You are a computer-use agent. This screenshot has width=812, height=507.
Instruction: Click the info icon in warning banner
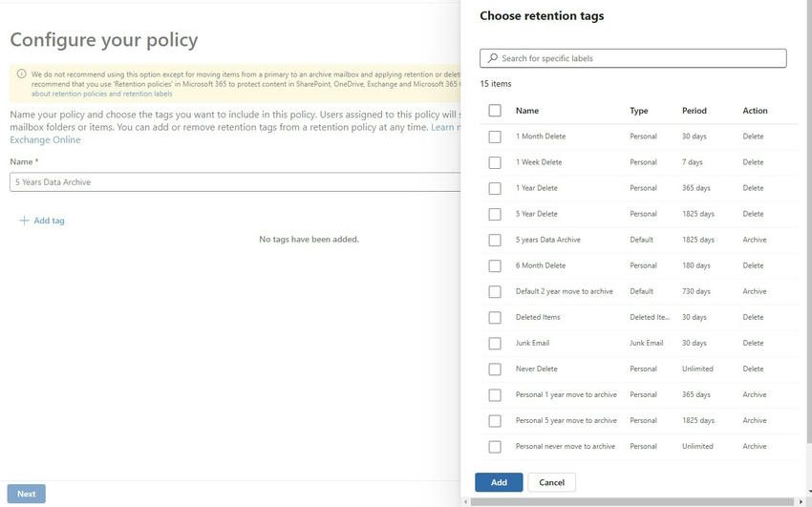point(21,74)
